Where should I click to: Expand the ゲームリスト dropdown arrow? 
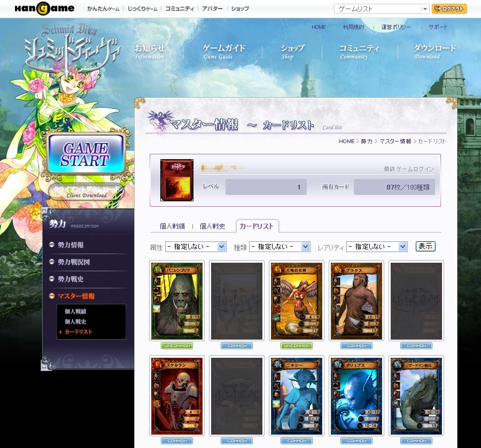pyautogui.click(x=425, y=9)
